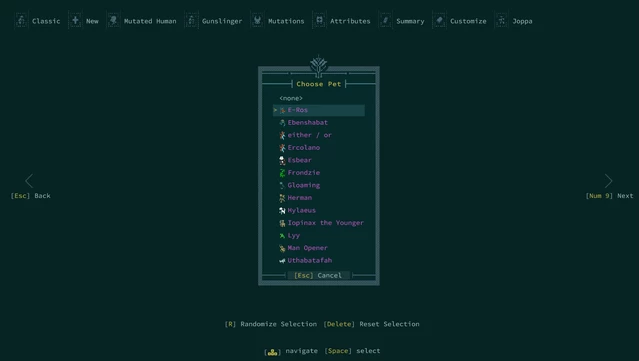Choose <none> in the pet list

[291, 98]
